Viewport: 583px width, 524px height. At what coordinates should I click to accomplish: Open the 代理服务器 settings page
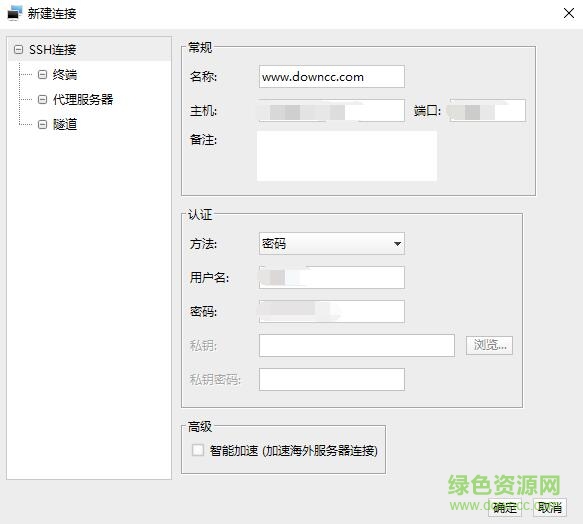pyautogui.click(x=83, y=99)
